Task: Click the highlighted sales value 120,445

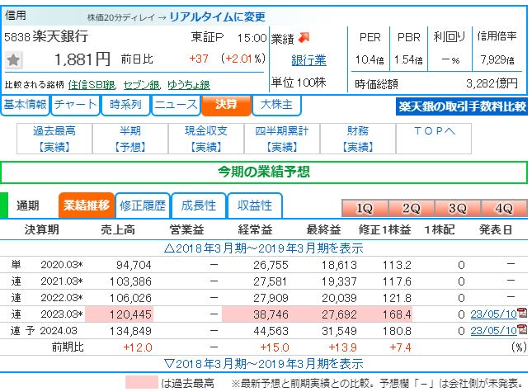Action: [130, 314]
